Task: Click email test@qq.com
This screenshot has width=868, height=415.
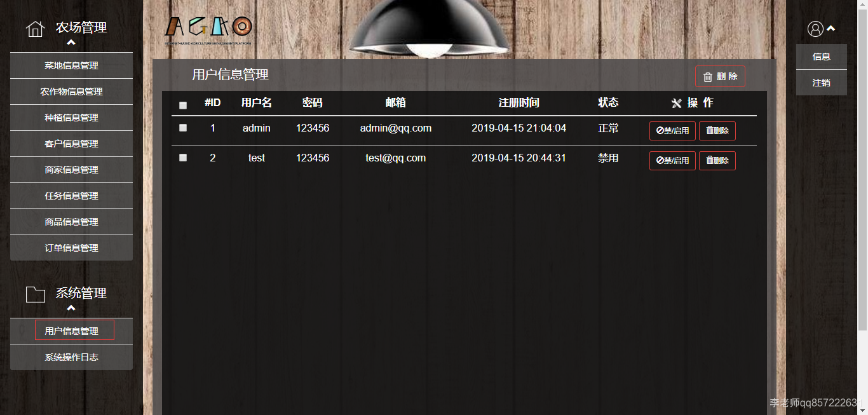Action: (x=396, y=158)
